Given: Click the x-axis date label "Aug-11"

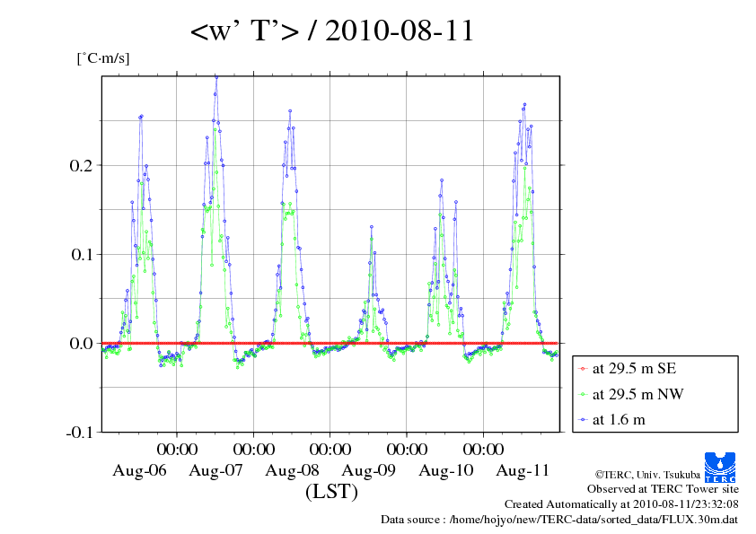Looking at the screenshot, I should point(523,470).
